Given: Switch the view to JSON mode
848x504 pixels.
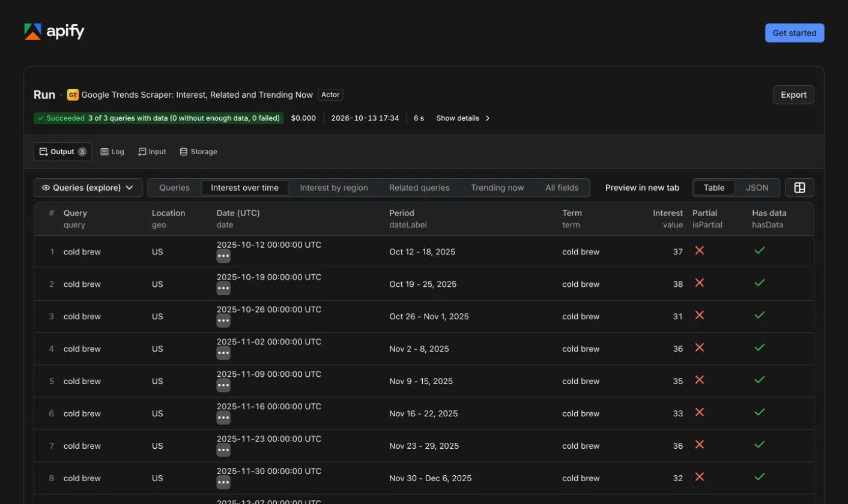Looking at the screenshot, I should point(757,188).
